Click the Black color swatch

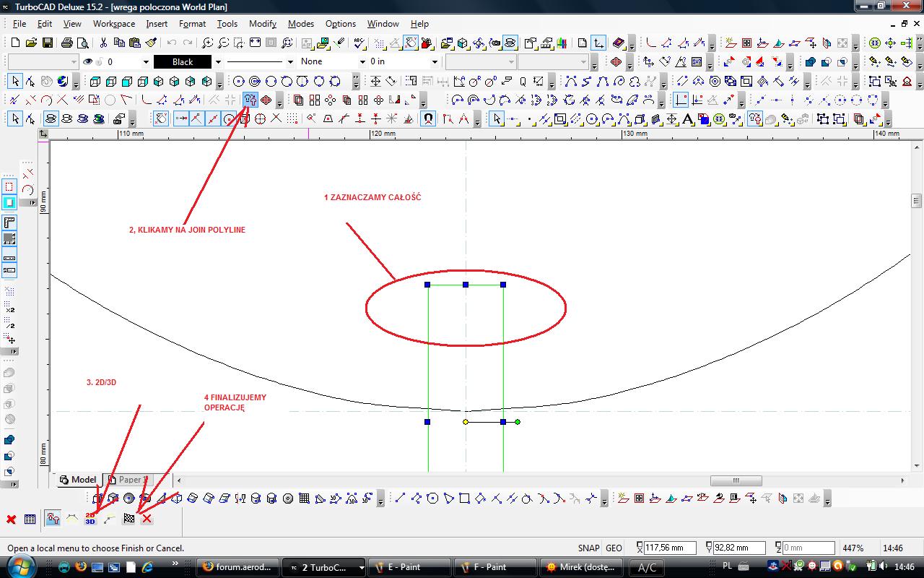(183, 62)
